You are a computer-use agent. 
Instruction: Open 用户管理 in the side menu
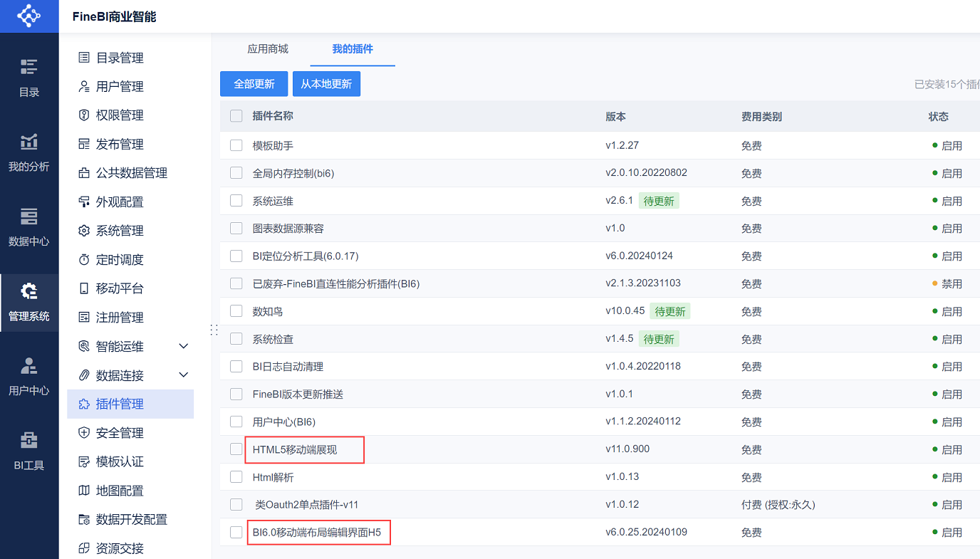(120, 86)
